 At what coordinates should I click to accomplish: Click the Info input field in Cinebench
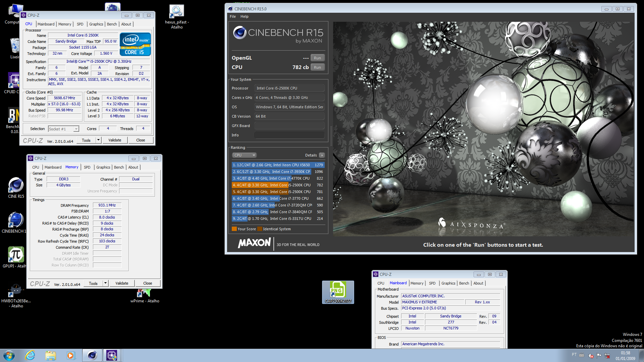point(289,135)
